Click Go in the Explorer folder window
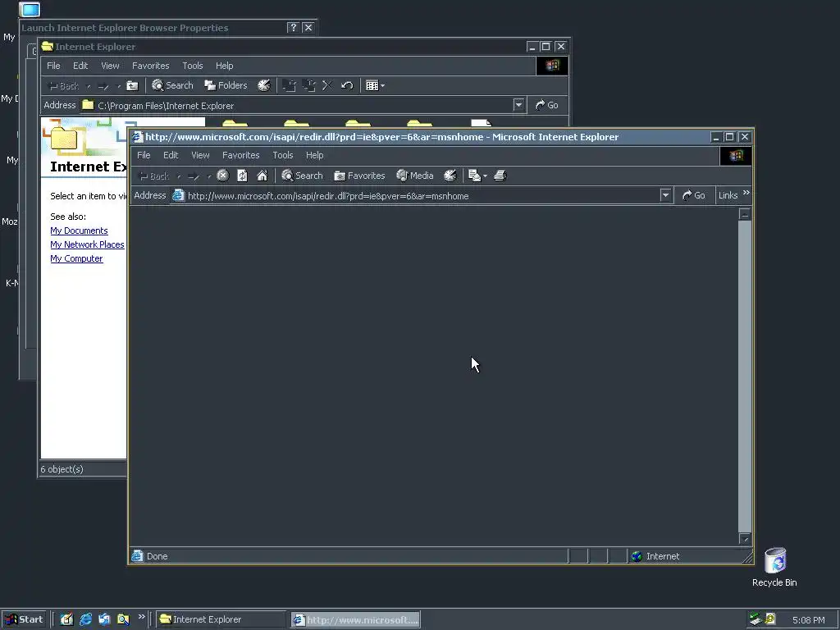Viewport: 840px width, 630px height. click(547, 105)
